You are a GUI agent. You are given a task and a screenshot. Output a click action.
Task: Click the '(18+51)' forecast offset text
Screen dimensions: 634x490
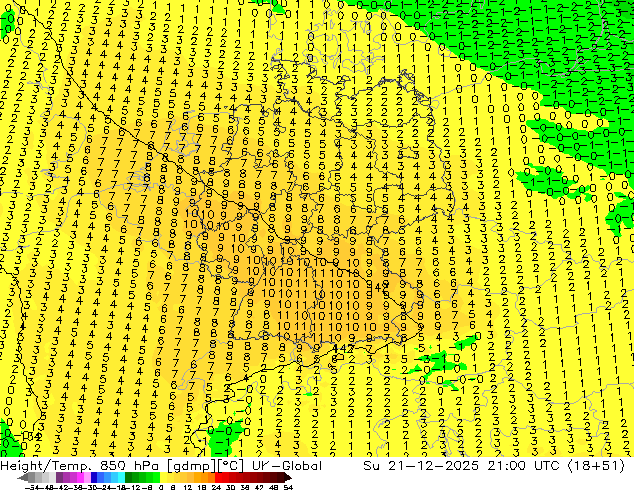(x=596, y=466)
